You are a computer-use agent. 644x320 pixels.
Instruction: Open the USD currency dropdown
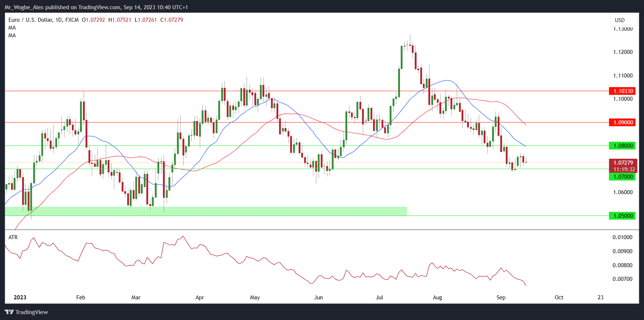pos(624,20)
